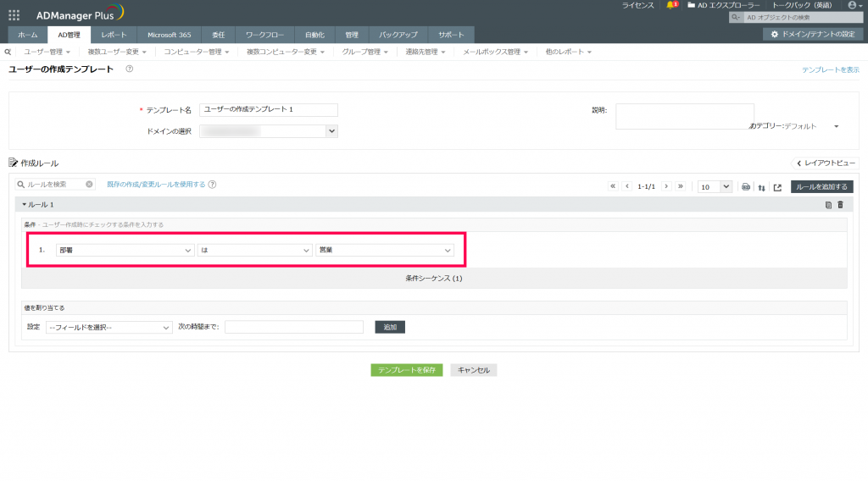Click the print icon in rules toolbar

coord(746,187)
